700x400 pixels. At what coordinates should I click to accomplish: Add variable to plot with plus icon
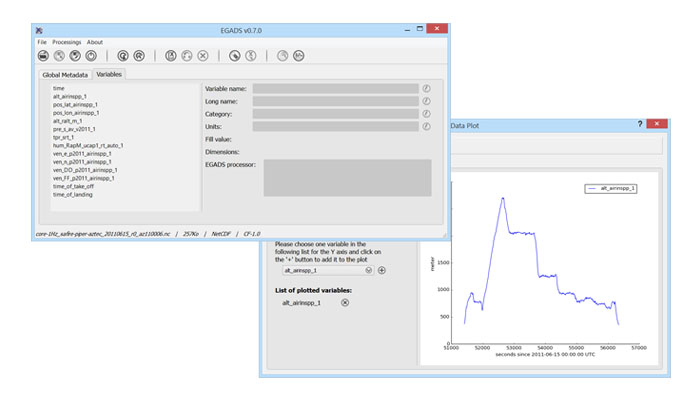click(x=381, y=270)
